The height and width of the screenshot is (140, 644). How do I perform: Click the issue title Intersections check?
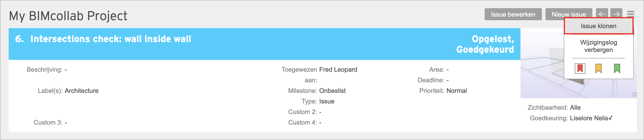111,39
